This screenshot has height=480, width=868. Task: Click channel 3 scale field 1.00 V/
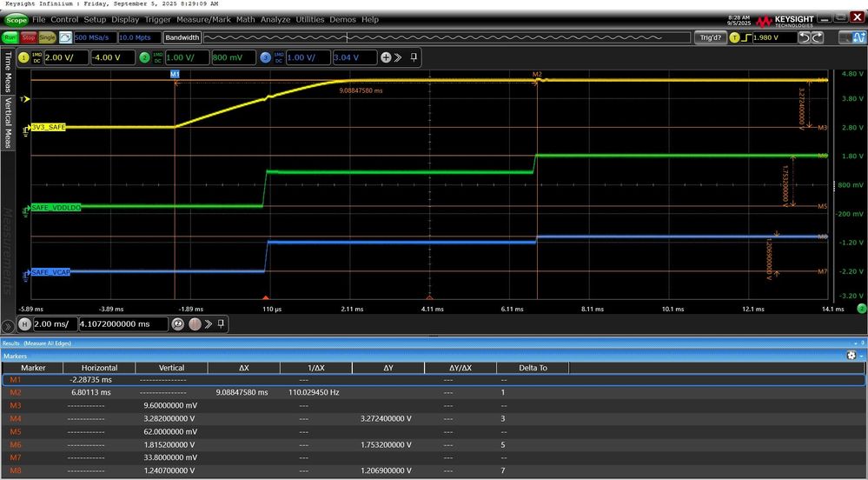[x=308, y=57]
